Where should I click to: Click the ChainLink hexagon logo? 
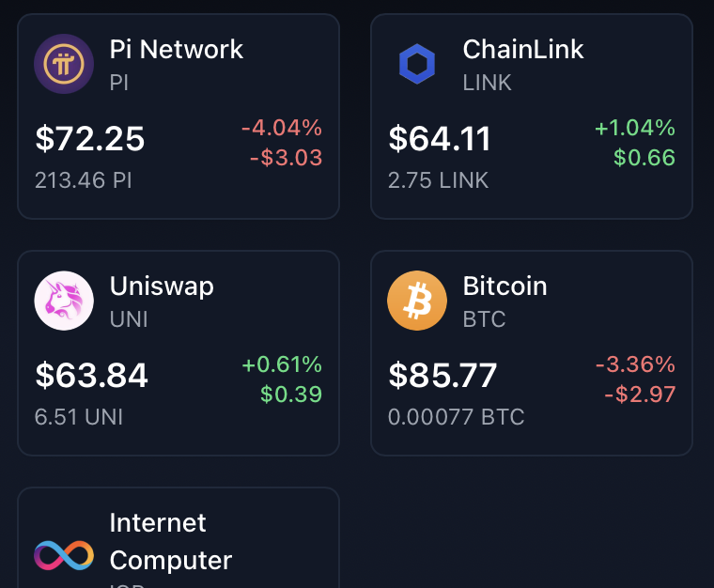tap(417, 64)
